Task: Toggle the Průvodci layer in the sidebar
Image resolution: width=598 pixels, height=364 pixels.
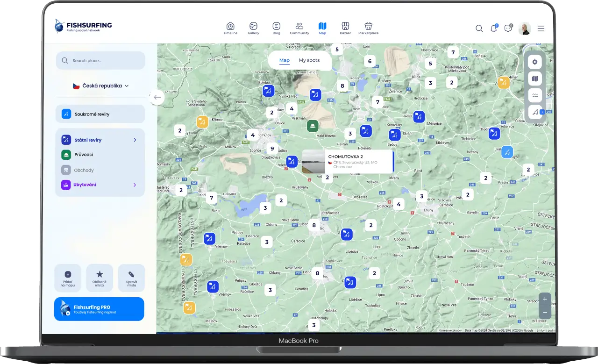Action: click(x=97, y=155)
